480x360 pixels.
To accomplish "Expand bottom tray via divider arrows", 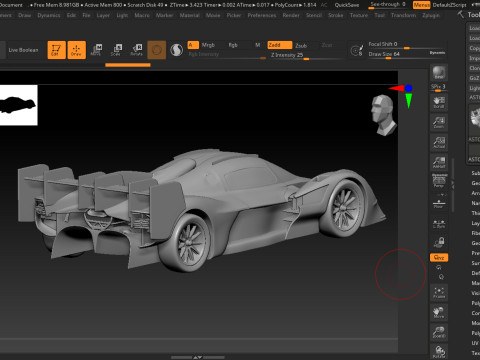I will click(197, 357).
